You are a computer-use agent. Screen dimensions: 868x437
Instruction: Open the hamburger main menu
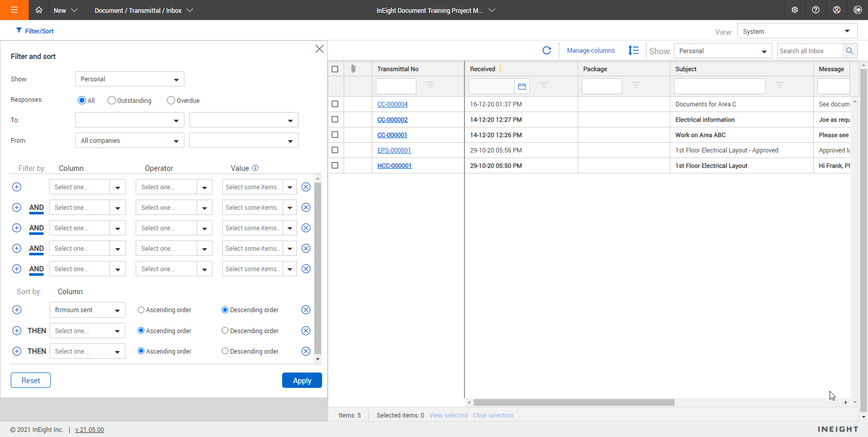14,10
